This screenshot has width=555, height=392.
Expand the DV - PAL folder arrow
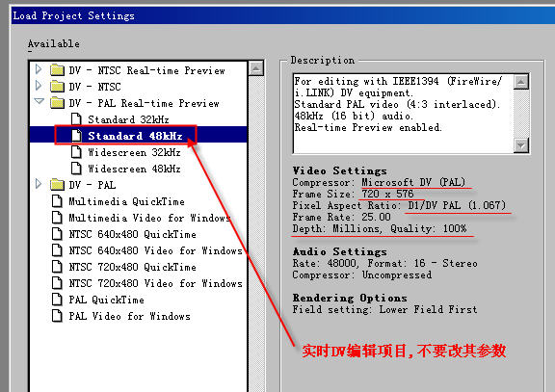tap(39, 184)
